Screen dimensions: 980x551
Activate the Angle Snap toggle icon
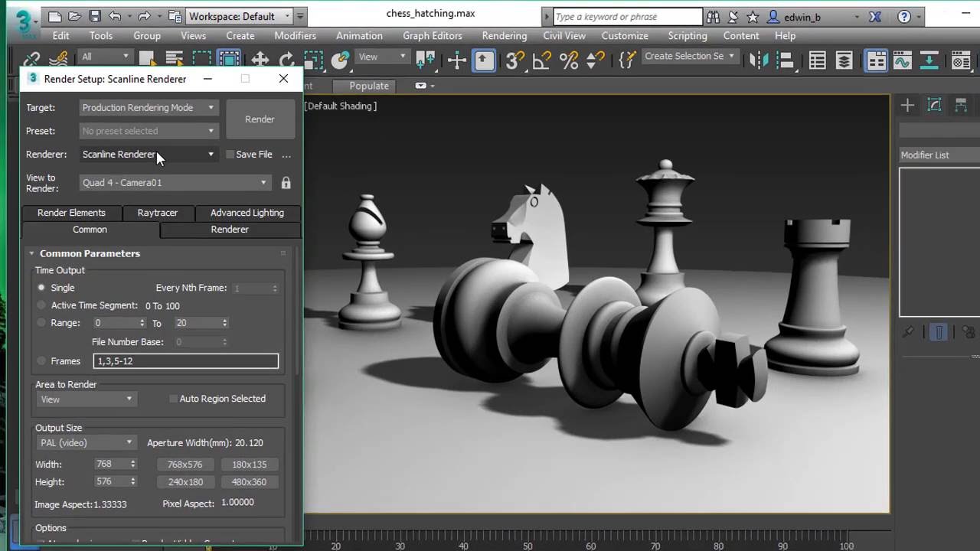[542, 60]
